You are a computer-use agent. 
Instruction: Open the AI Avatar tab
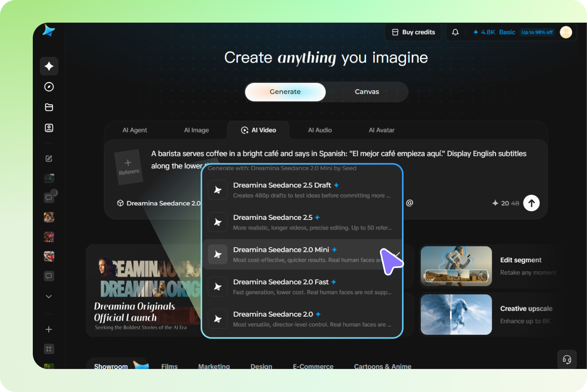pyautogui.click(x=381, y=130)
